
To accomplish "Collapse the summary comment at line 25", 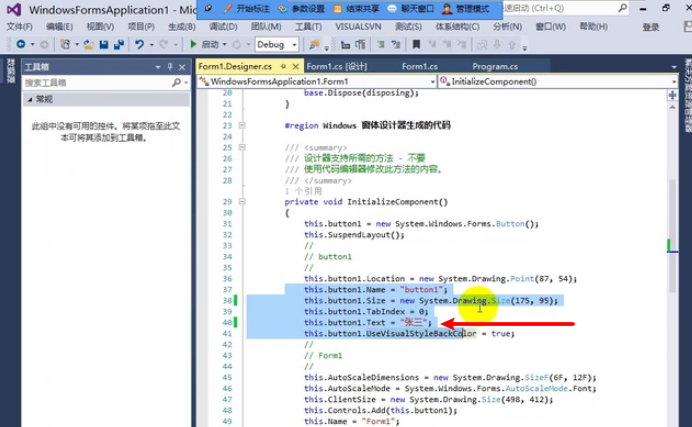I will click(242, 147).
